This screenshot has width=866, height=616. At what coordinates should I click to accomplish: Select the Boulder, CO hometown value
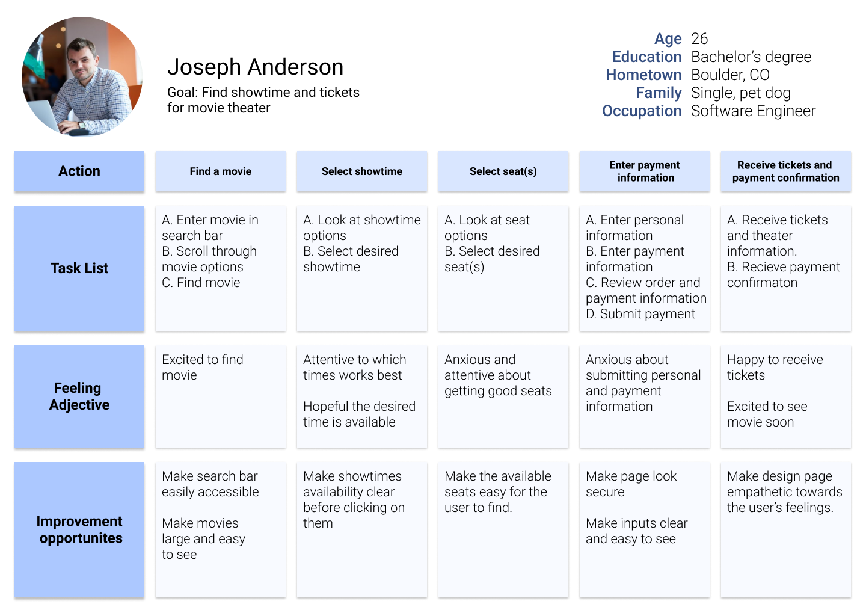(730, 75)
